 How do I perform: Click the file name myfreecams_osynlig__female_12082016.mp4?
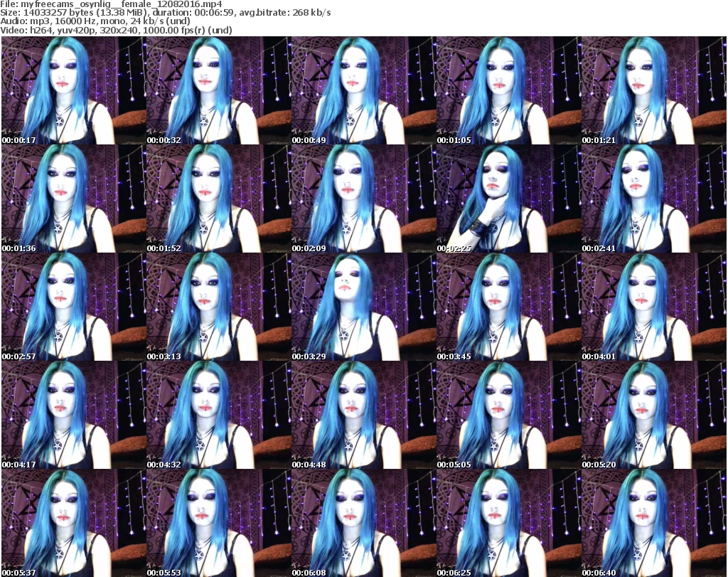click(121, 5)
